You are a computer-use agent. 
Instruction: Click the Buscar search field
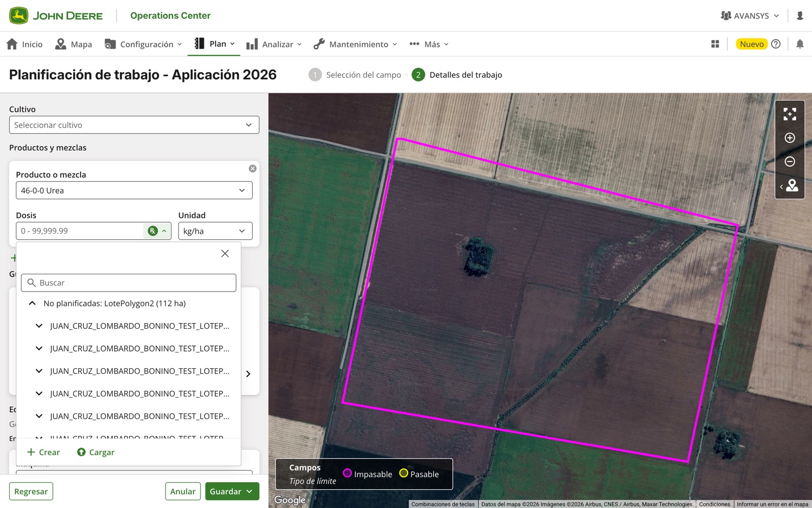point(128,283)
